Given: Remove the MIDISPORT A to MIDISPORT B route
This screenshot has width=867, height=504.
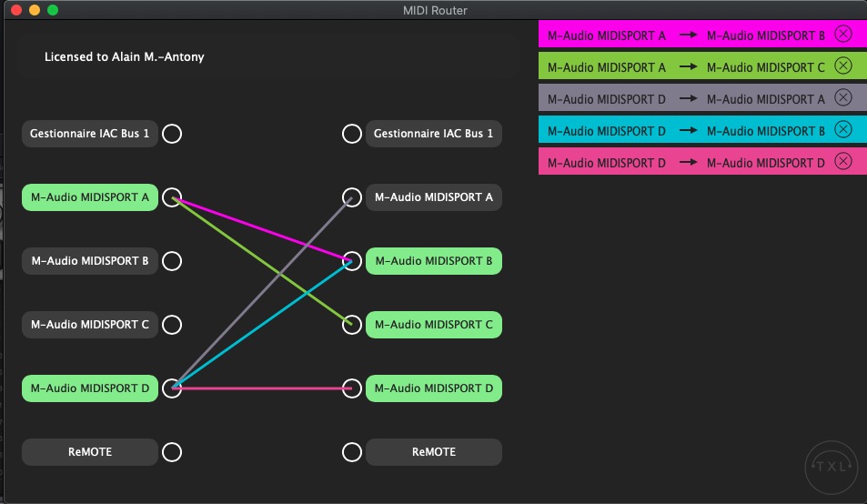Looking at the screenshot, I should 842,35.
